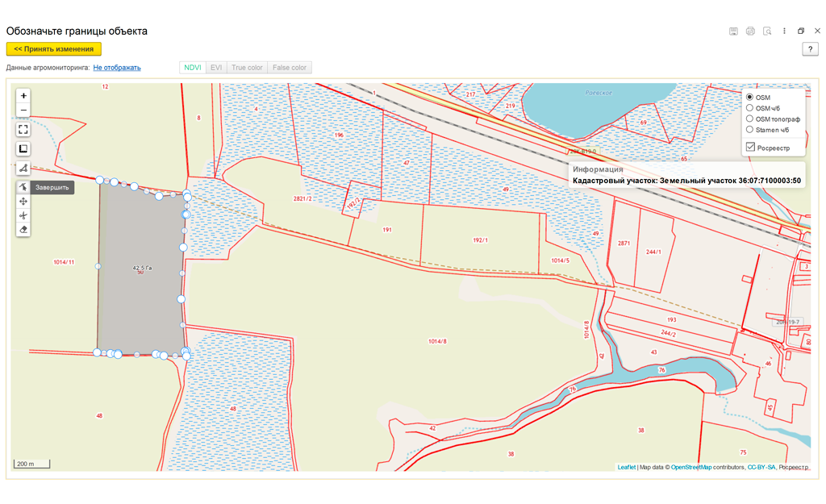The image size is (826, 504).
Task: Activate the scissors cut tool
Action: (x=23, y=215)
